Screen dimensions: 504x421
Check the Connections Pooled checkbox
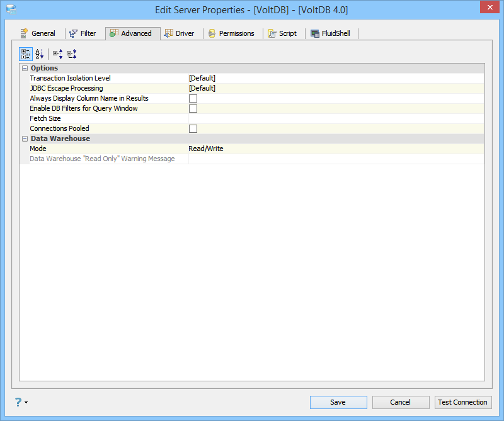pos(193,129)
